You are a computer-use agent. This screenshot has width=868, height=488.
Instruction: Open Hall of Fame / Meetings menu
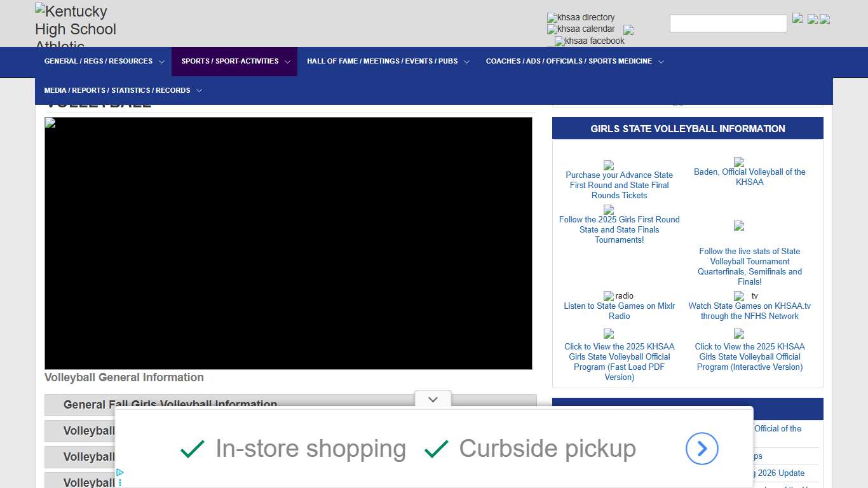(388, 62)
